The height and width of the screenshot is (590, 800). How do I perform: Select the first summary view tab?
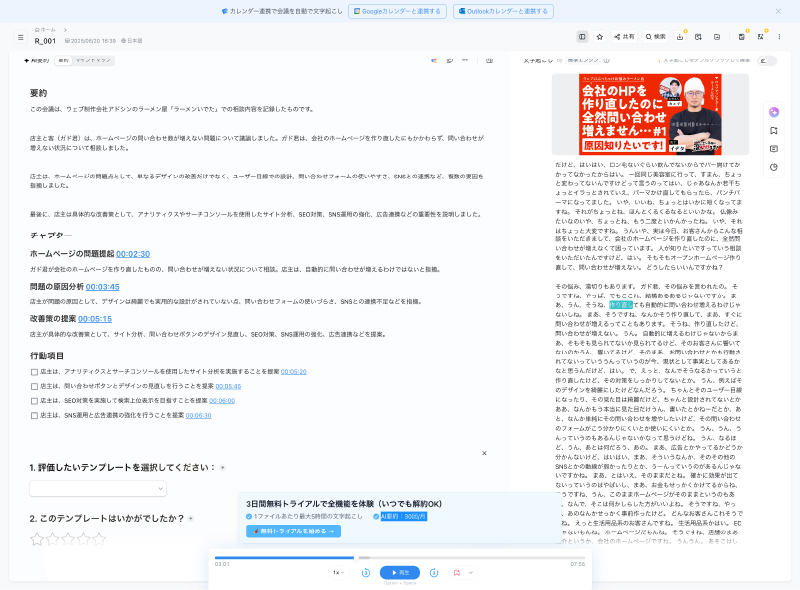click(x=64, y=61)
